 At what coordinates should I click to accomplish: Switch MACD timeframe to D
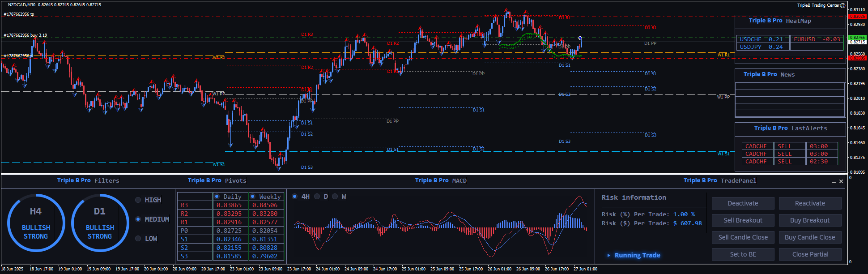[317, 197]
